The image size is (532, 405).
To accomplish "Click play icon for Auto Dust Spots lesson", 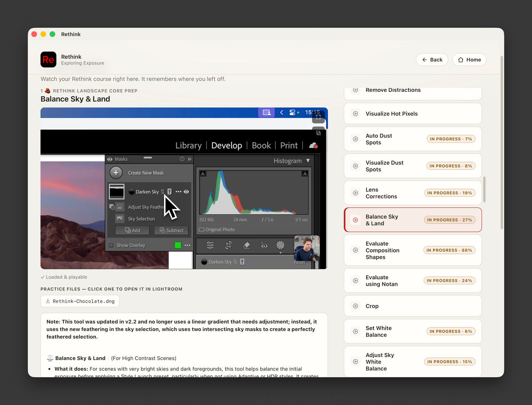I will [x=356, y=139].
